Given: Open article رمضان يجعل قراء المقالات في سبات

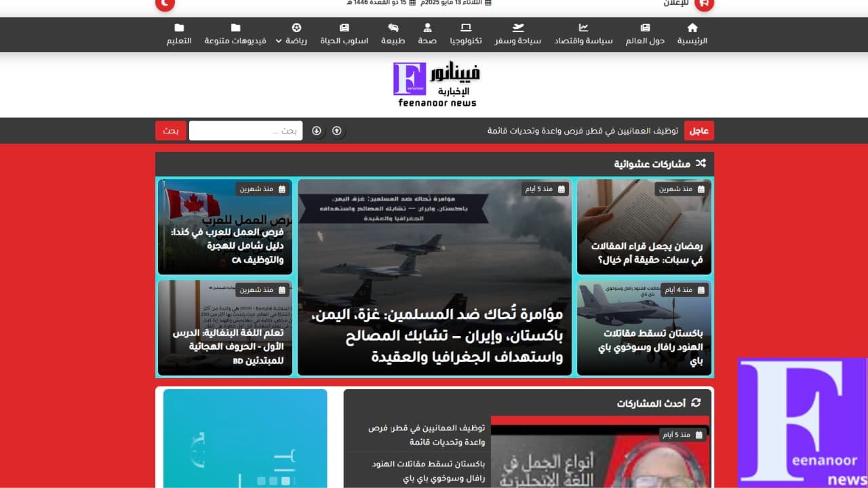Looking at the screenshot, I should 647,253.
